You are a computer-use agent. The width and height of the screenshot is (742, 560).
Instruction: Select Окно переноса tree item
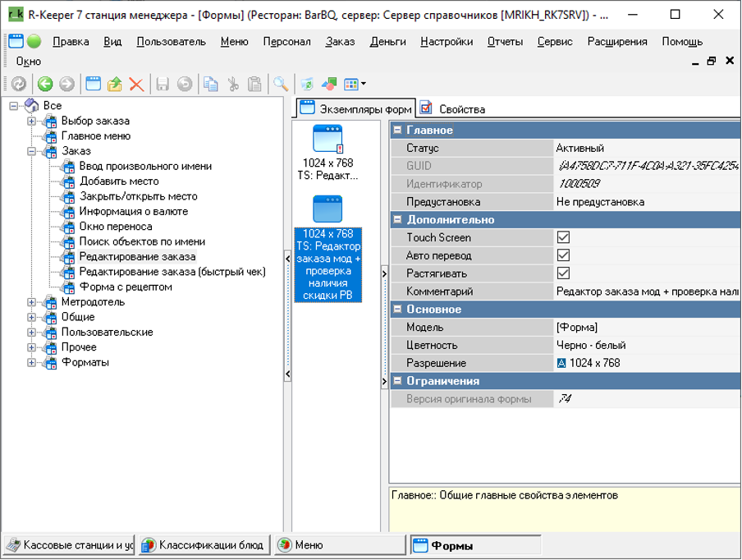[116, 227]
